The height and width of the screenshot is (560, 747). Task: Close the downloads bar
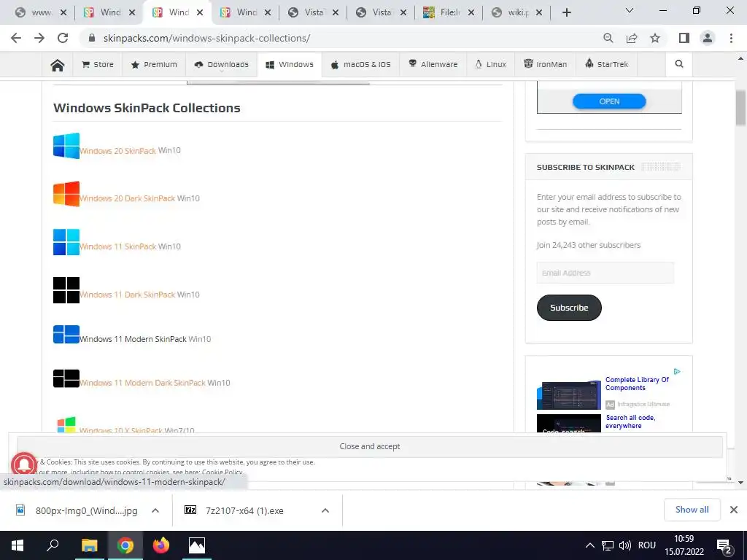pos(734,510)
